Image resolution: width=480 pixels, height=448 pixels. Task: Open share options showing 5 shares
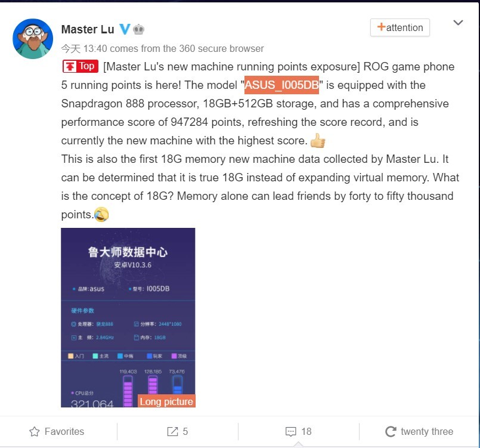pyautogui.click(x=177, y=431)
